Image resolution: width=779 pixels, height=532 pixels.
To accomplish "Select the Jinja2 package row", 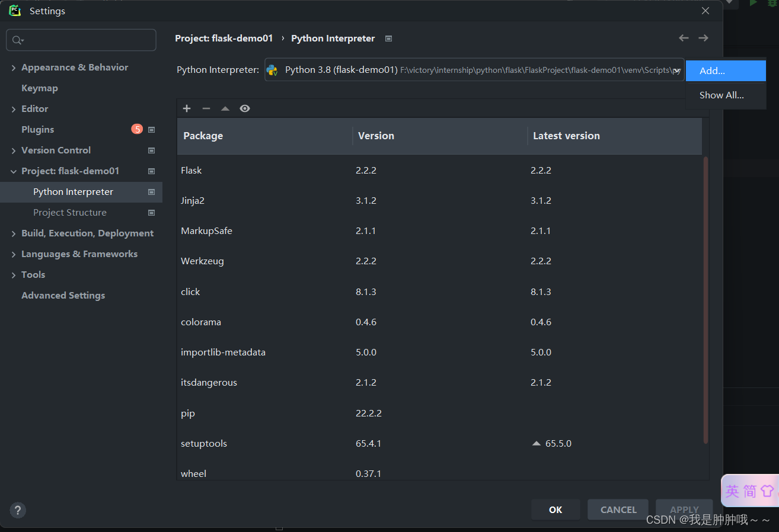I will [x=439, y=200].
